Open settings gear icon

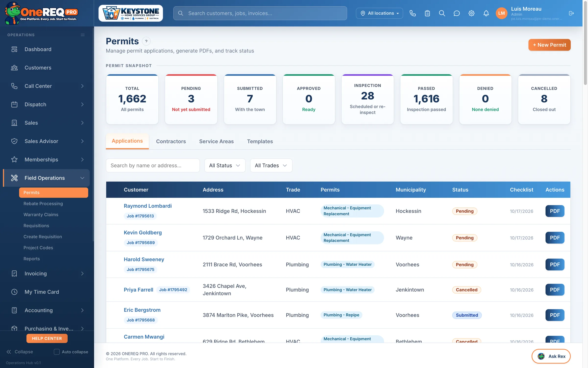[471, 13]
